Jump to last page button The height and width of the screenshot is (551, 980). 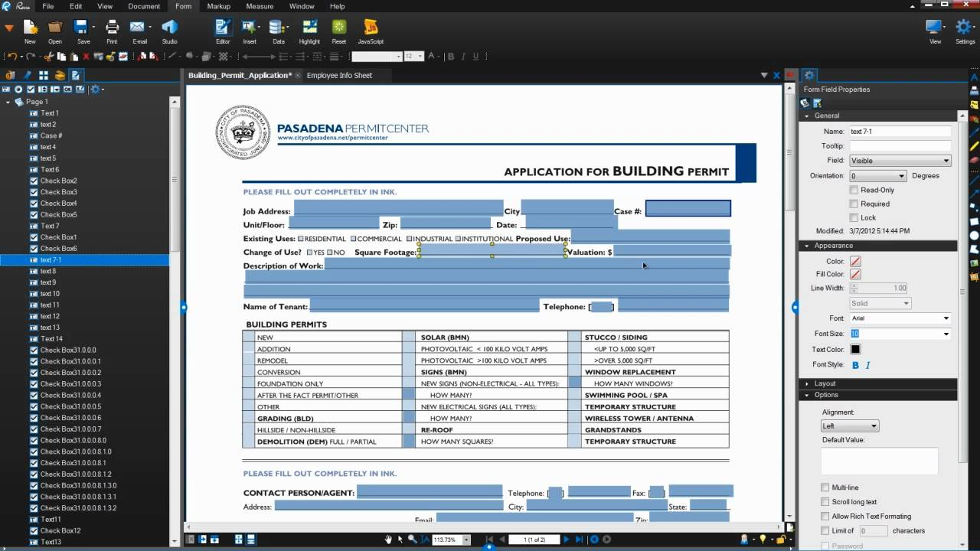point(580,540)
